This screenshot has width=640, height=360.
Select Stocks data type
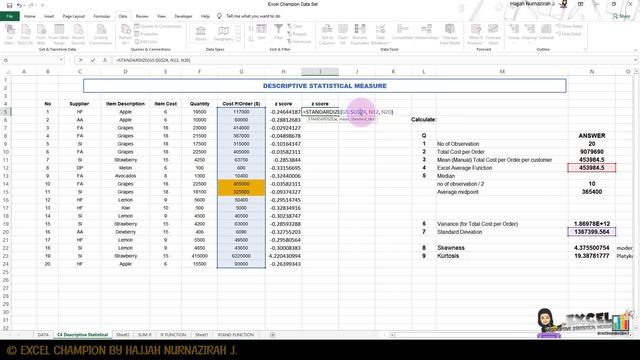click(201, 33)
